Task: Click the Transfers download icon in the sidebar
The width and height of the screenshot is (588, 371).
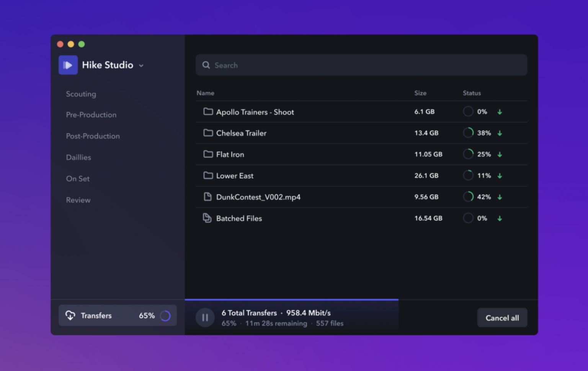Action: point(70,315)
